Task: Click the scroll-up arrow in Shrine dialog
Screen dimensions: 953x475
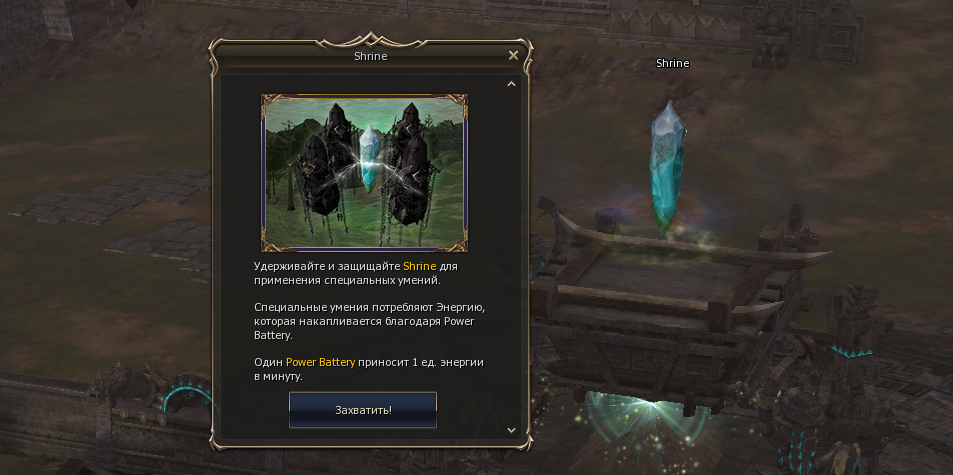Action: point(511,84)
